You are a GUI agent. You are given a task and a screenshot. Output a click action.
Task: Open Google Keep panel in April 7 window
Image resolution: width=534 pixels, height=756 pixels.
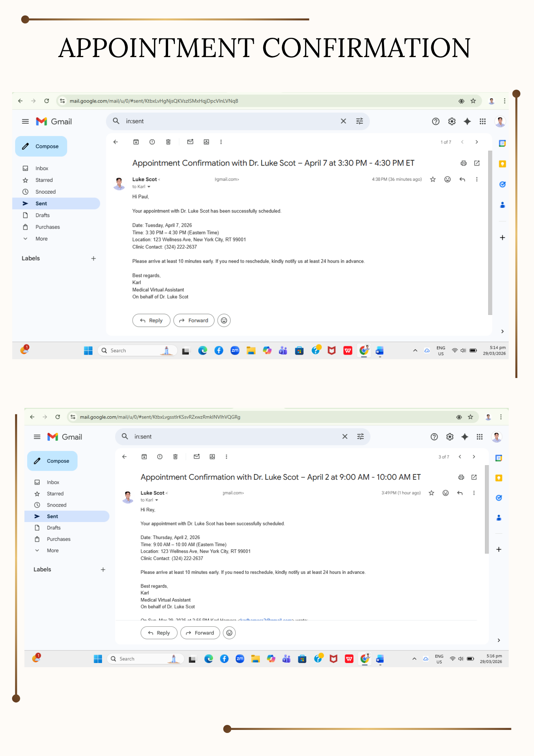tap(502, 164)
